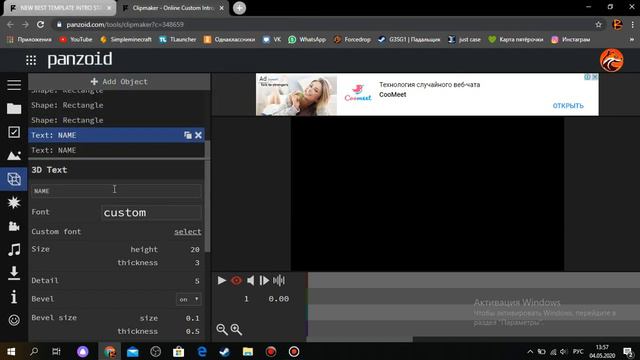Select the middle Shape: Rectangle row
Viewport: 640px width, 360px height.
coord(116,105)
